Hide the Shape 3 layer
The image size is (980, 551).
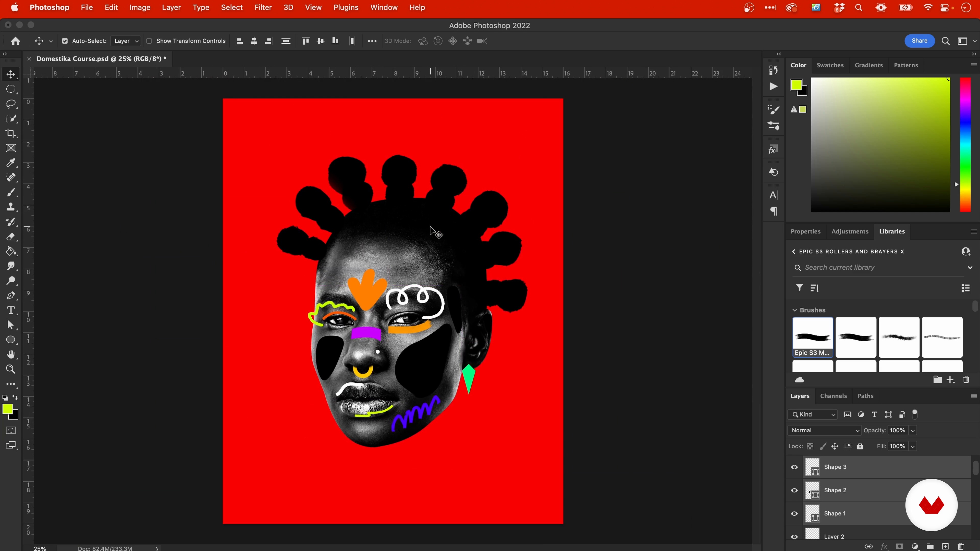[x=794, y=467]
